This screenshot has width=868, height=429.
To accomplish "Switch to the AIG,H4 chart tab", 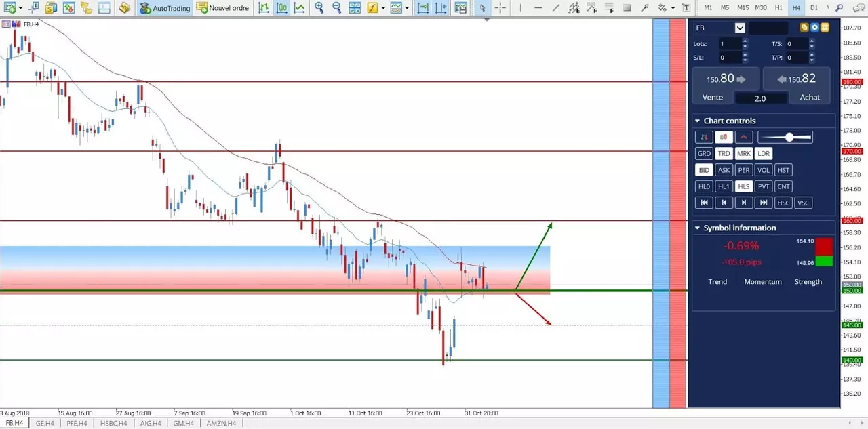I will coord(151,424).
